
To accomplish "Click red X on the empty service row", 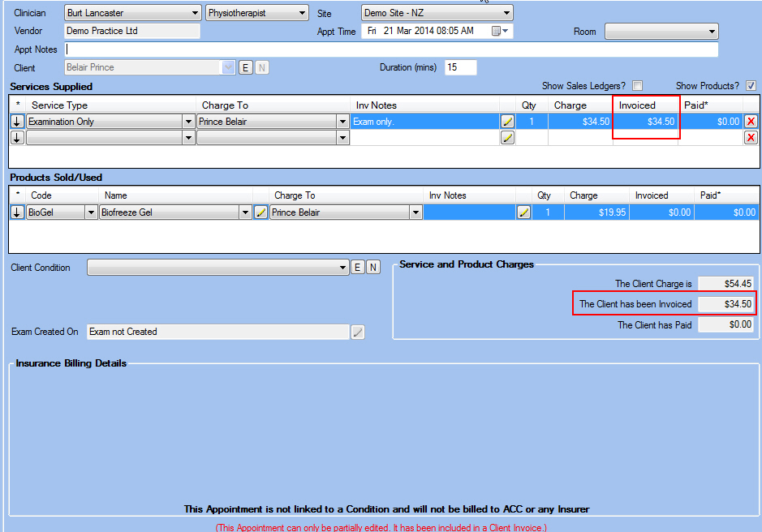I will pos(751,138).
